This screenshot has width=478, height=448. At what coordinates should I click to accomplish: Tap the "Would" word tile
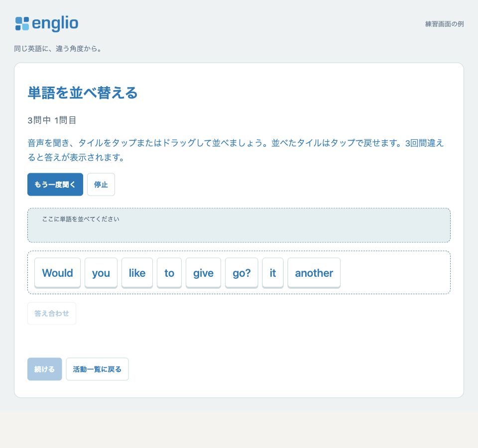click(x=58, y=273)
